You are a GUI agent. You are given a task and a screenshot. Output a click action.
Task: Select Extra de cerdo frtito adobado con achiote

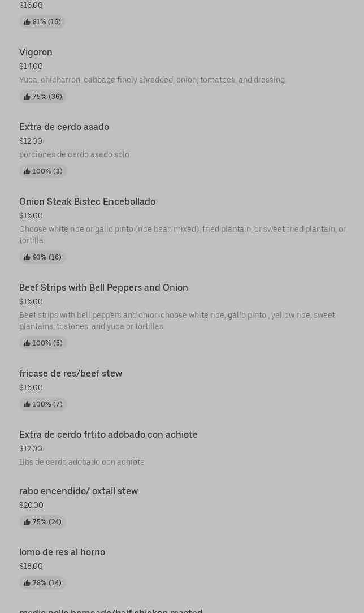click(109, 434)
